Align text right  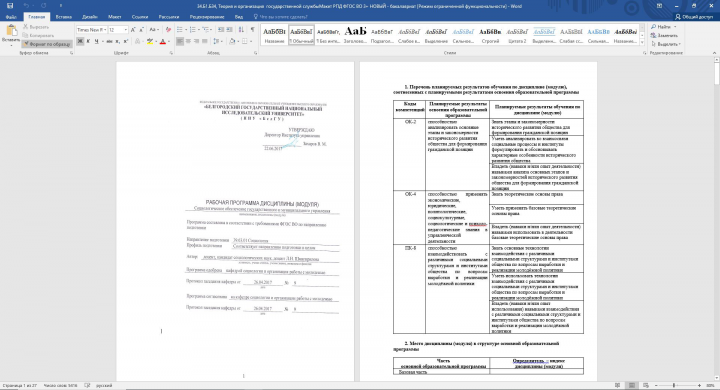click(x=196, y=41)
